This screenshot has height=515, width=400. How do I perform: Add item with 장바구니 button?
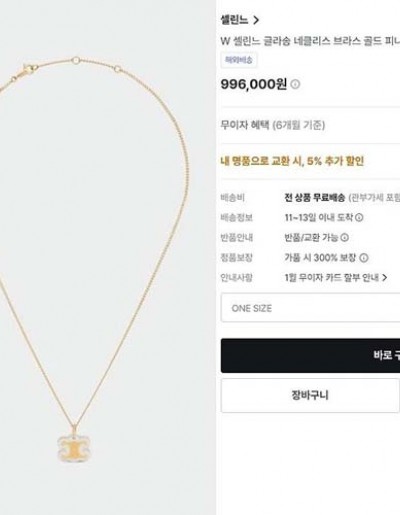tap(310, 395)
